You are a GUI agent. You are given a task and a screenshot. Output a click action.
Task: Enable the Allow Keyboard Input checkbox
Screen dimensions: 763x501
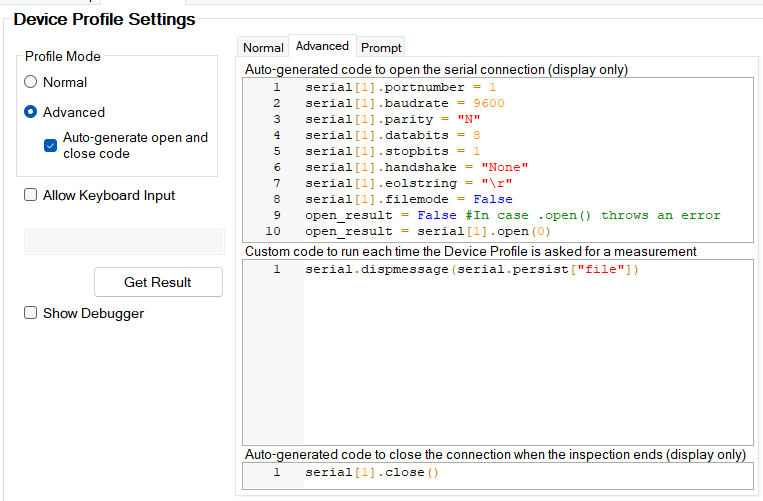coord(31,195)
